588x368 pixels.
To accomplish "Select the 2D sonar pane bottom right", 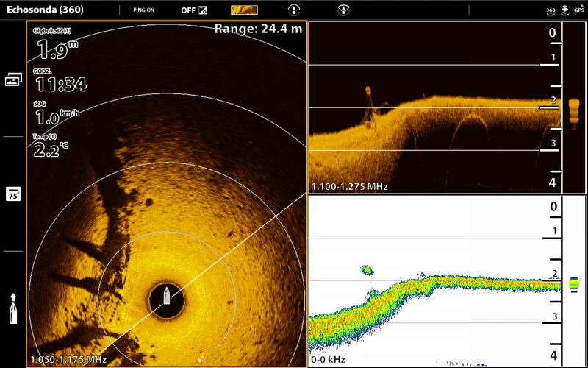I will [x=434, y=282].
